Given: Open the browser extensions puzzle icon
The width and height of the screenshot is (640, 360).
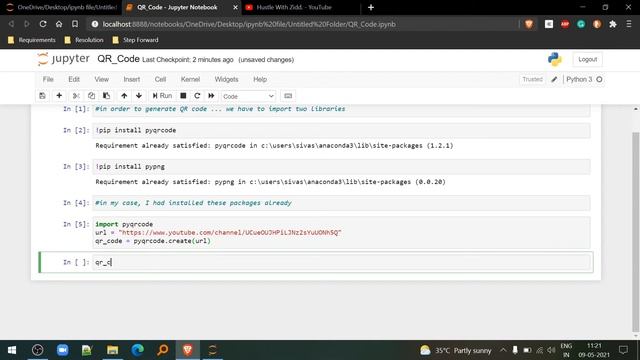Looking at the screenshot, I should [x=613, y=24].
